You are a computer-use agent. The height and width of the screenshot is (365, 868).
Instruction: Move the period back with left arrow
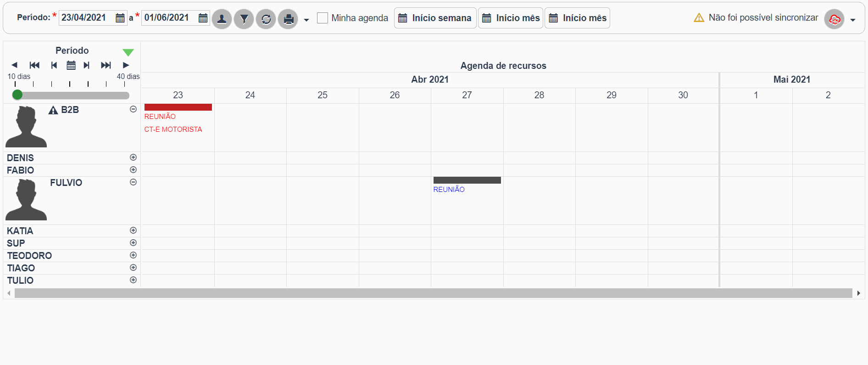point(14,65)
